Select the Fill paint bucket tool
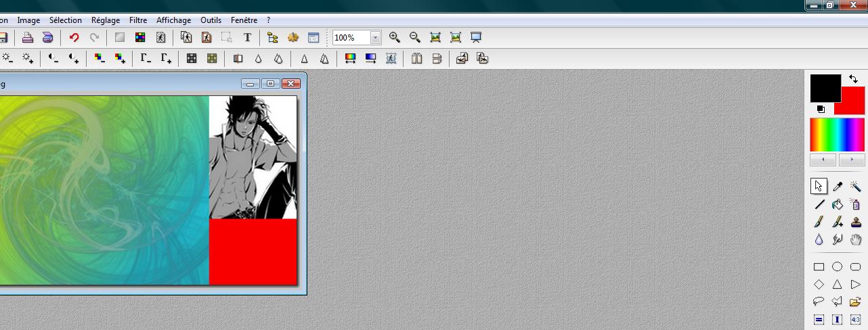This screenshot has height=330, width=868. tap(838, 204)
